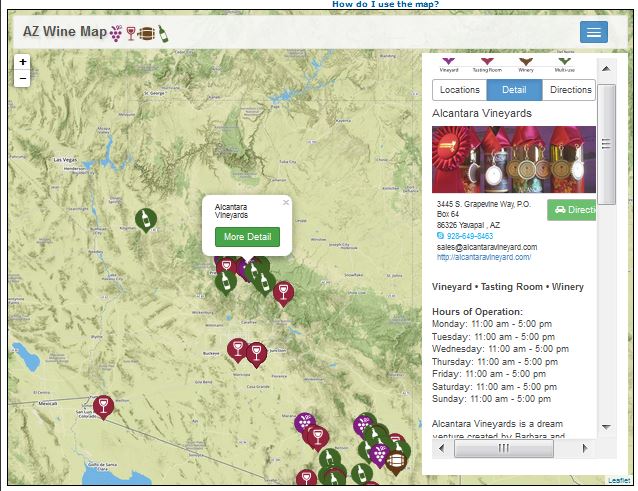Click the Multi-use legend marker
The width and height of the screenshot is (638, 491).
564,61
